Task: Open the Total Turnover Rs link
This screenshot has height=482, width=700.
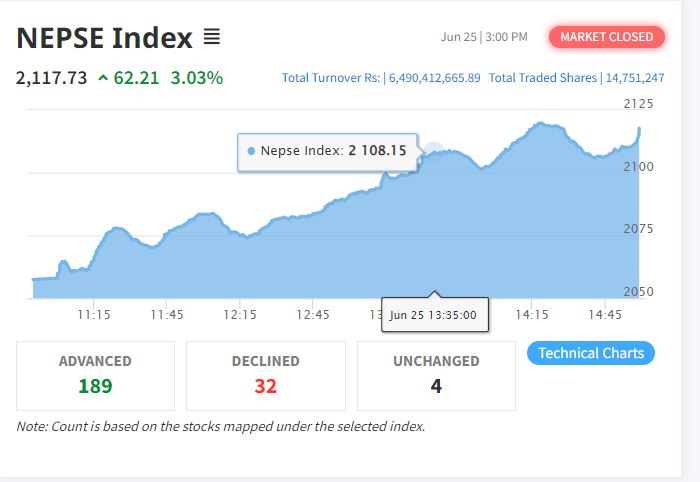Action: coord(381,78)
